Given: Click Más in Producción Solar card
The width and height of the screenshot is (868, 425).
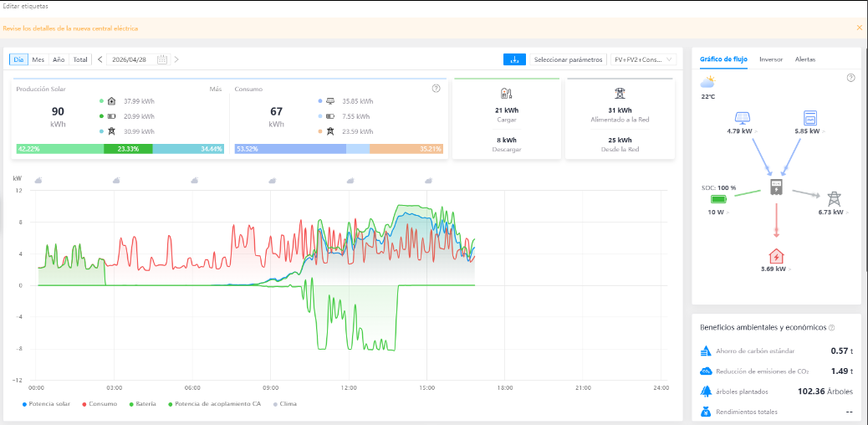Looking at the screenshot, I should point(215,89).
